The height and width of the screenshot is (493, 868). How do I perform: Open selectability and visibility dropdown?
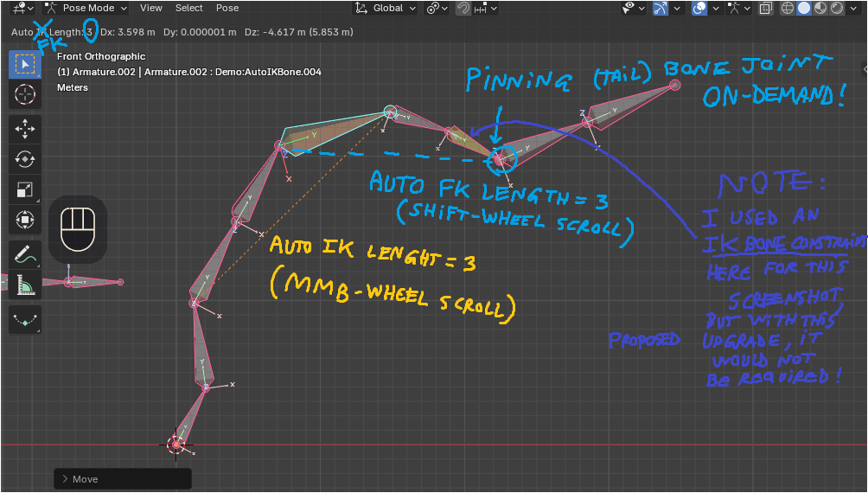click(634, 8)
